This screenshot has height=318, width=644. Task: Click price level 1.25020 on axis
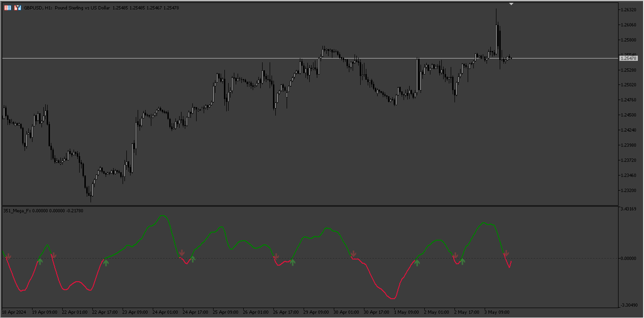tap(628, 85)
